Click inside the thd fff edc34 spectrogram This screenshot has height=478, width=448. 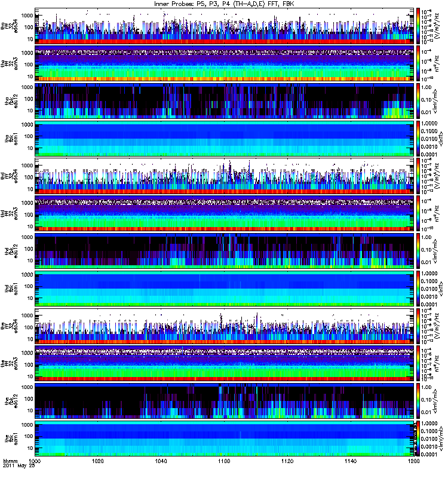coord(225,176)
